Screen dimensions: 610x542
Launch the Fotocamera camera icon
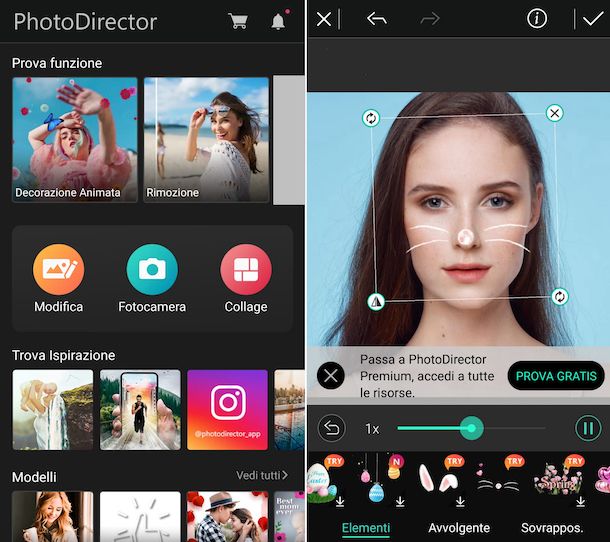click(x=152, y=269)
